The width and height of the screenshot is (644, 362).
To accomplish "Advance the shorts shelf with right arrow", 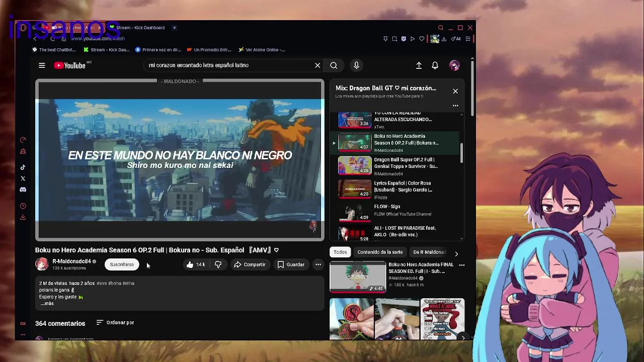I will click(463, 337).
